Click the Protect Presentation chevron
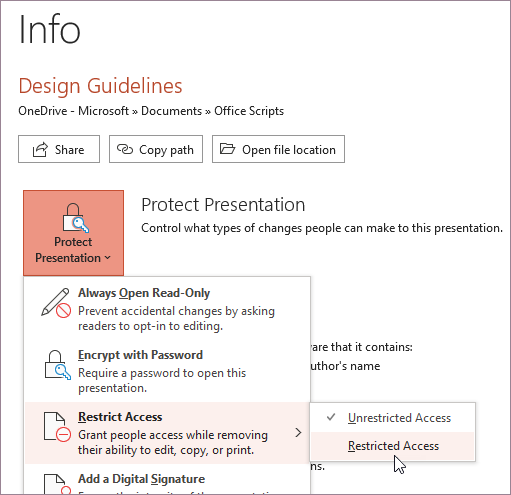This screenshot has height=495, width=511. click(108, 258)
